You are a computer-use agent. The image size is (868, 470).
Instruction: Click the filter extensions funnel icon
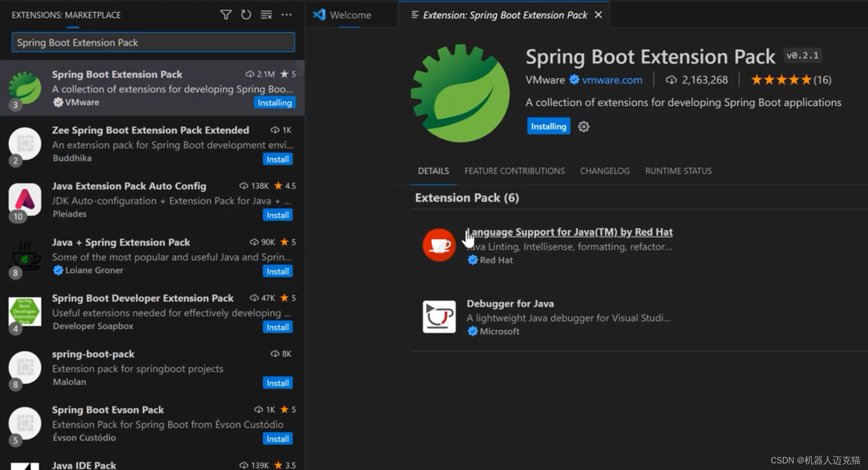(226, 15)
